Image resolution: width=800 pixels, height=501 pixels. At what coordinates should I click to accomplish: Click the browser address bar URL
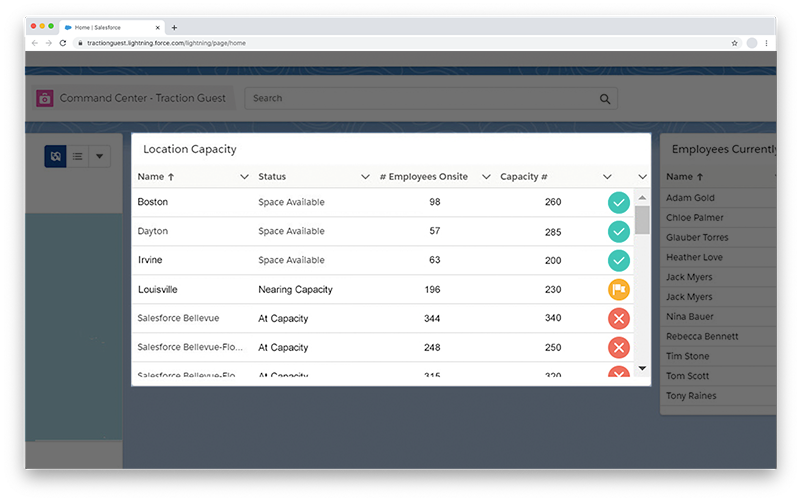(166, 43)
